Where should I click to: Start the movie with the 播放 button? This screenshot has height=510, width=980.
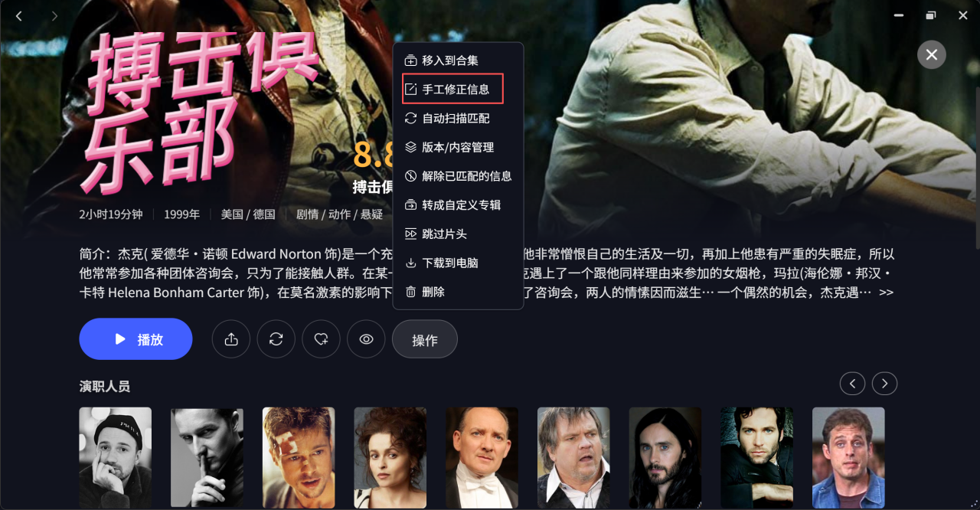click(136, 339)
